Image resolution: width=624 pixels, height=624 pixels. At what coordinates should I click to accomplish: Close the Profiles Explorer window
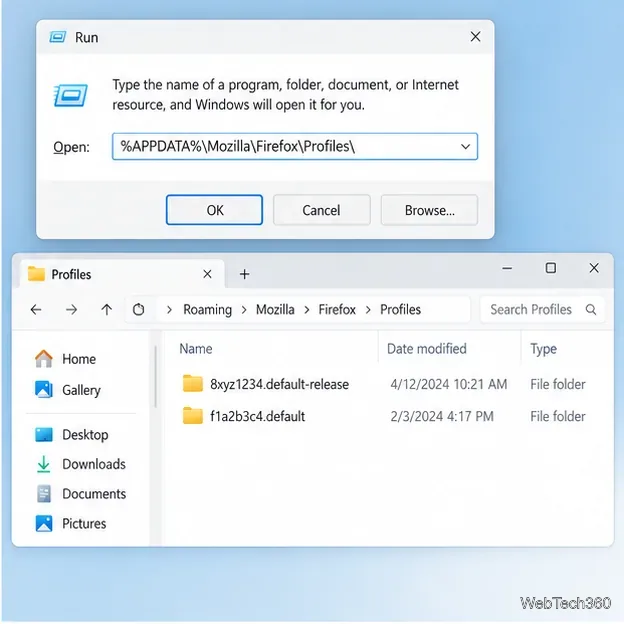594,268
